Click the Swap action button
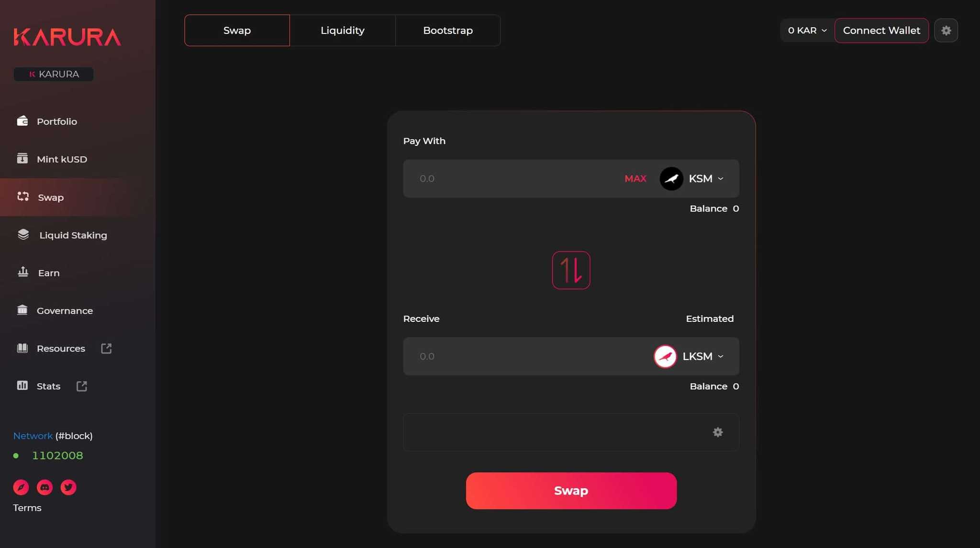 (x=571, y=490)
